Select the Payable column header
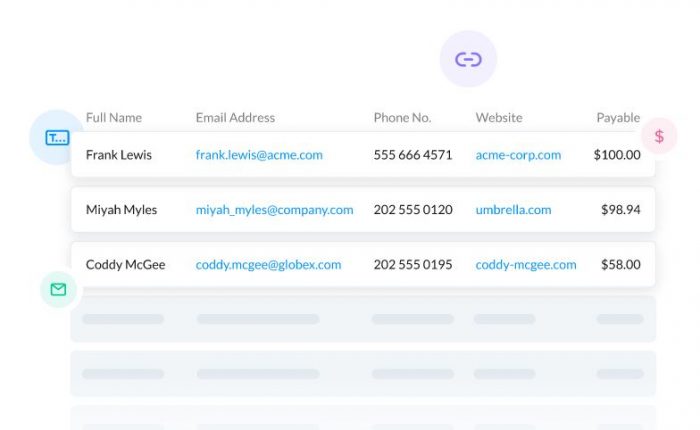Viewport: 700px width, 430px height. tap(618, 118)
